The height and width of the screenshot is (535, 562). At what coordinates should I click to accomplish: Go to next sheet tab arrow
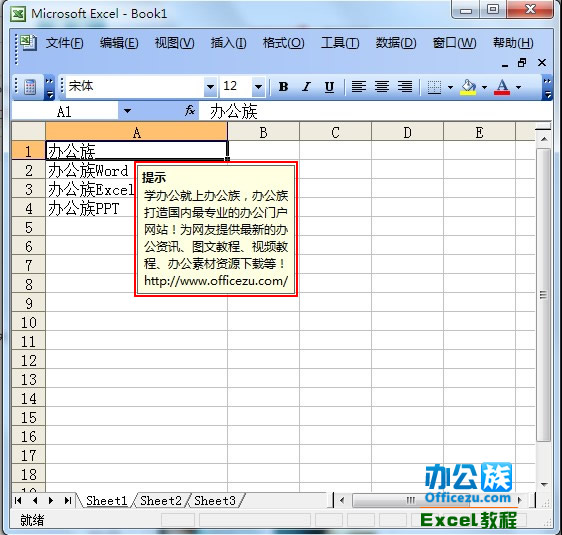[51, 500]
